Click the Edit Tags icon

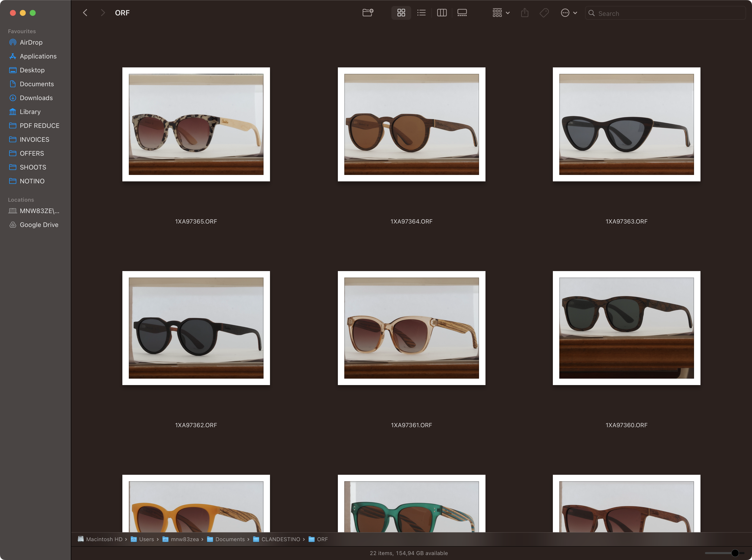click(544, 13)
